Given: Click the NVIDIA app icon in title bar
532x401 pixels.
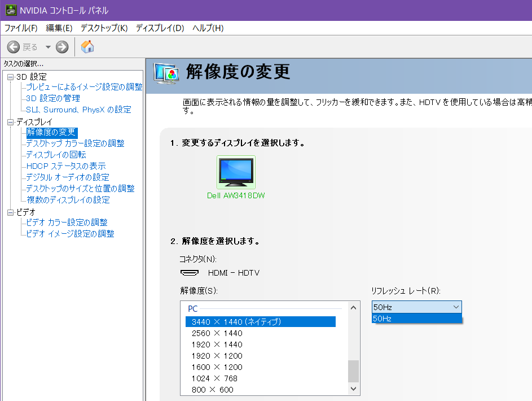Looking at the screenshot, I should click(x=11, y=10).
